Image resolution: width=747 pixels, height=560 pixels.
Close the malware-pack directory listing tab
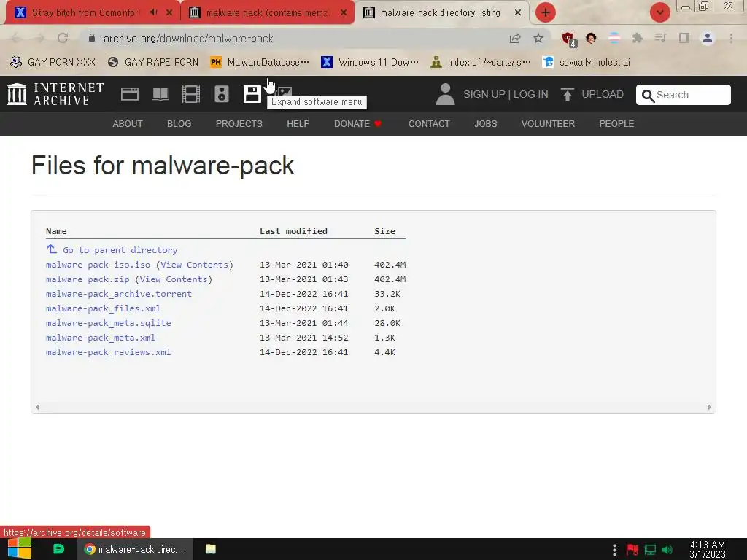tap(518, 12)
